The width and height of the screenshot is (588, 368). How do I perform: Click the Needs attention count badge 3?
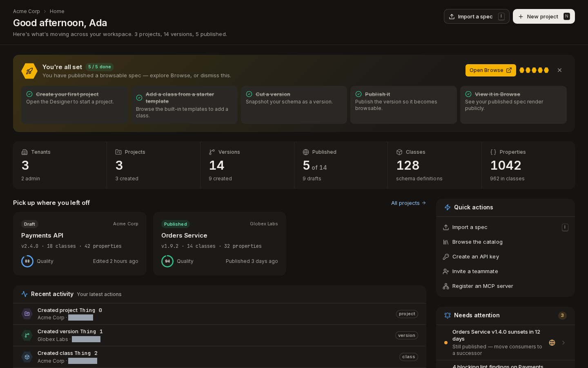(x=562, y=315)
